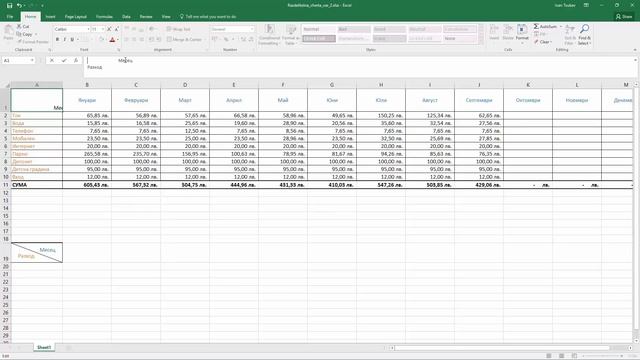Toggle Bold formatting
640x360 pixels.
tap(57, 40)
